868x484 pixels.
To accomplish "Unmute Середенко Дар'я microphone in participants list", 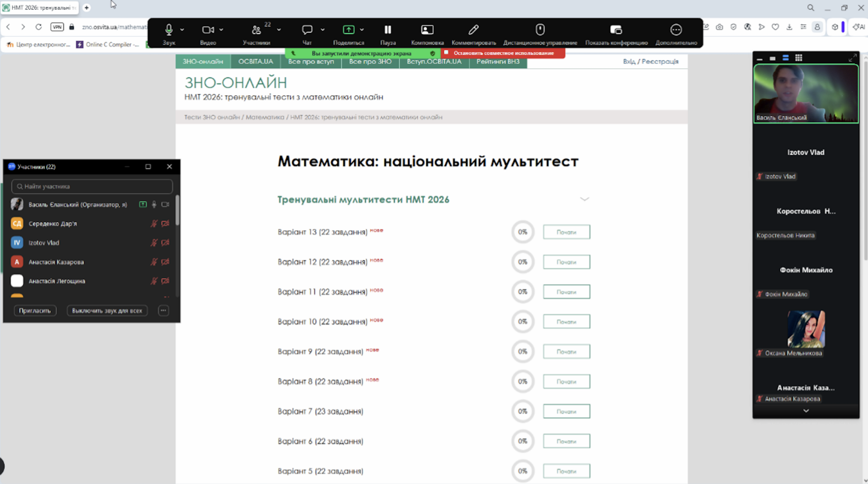I will point(154,223).
